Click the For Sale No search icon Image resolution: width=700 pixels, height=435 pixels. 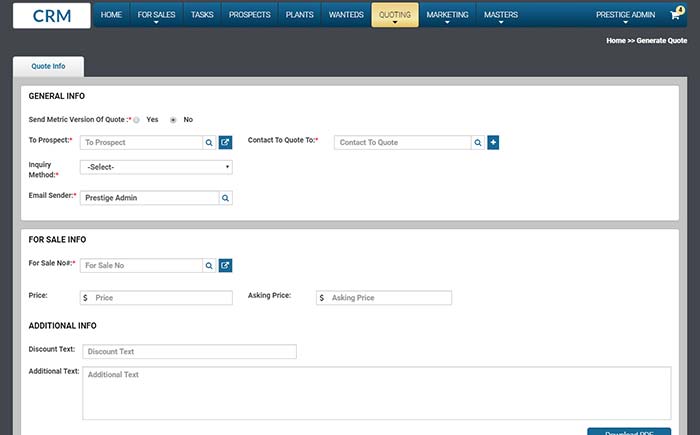pyautogui.click(x=209, y=266)
